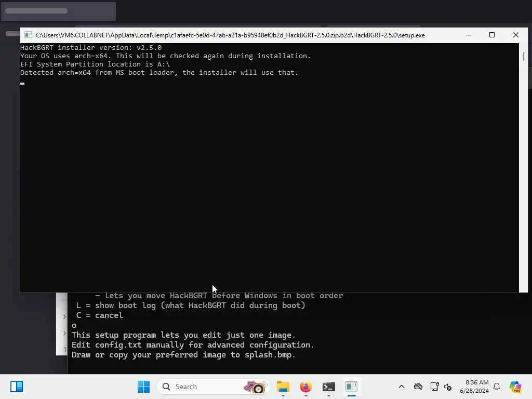This screenshot has width=532, height=399.
Task: Open the Windows Start menu
Action: point(143,387)
